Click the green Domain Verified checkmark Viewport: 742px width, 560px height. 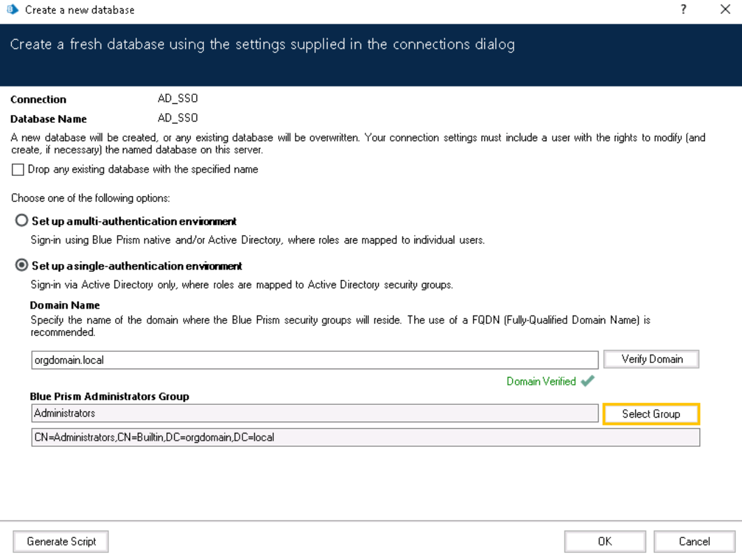[588, 381]
